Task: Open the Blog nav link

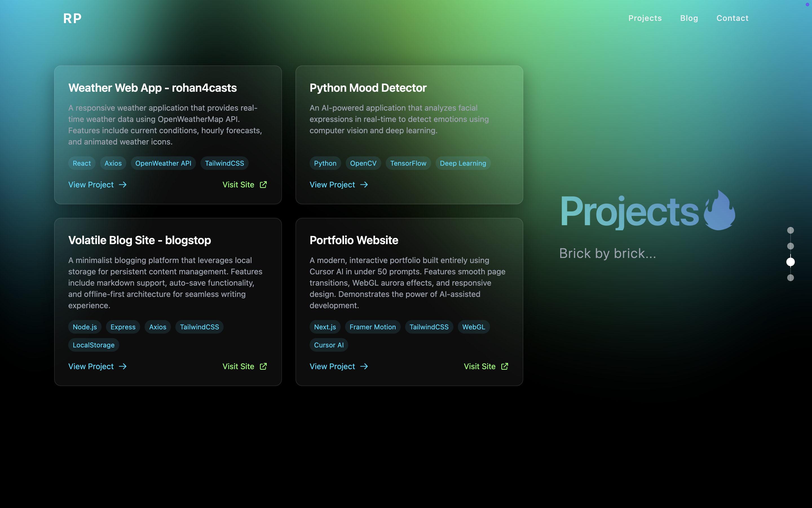Action: click(689, 18)
